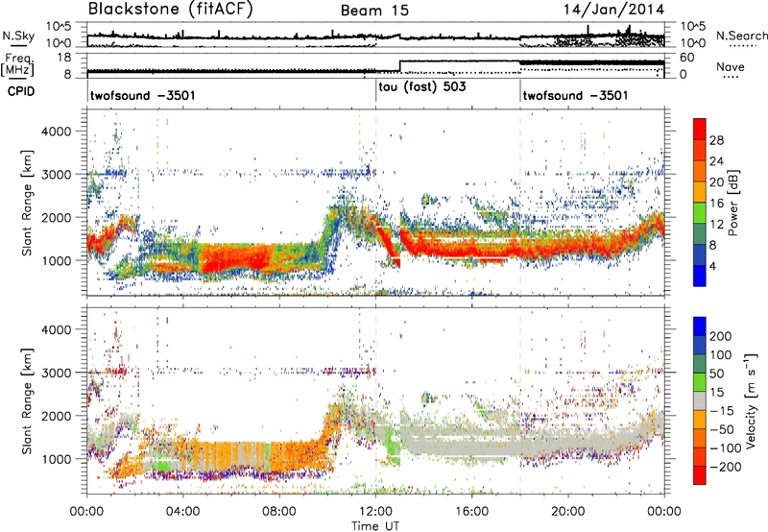This screenshot has height=532, width=768.
Task: Click '1000' on the Velocity panel axis
Action: (x=57, y=459)
